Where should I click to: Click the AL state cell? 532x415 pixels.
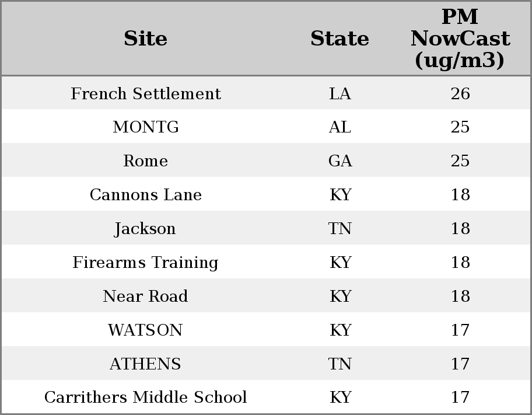tap(340, 127)
